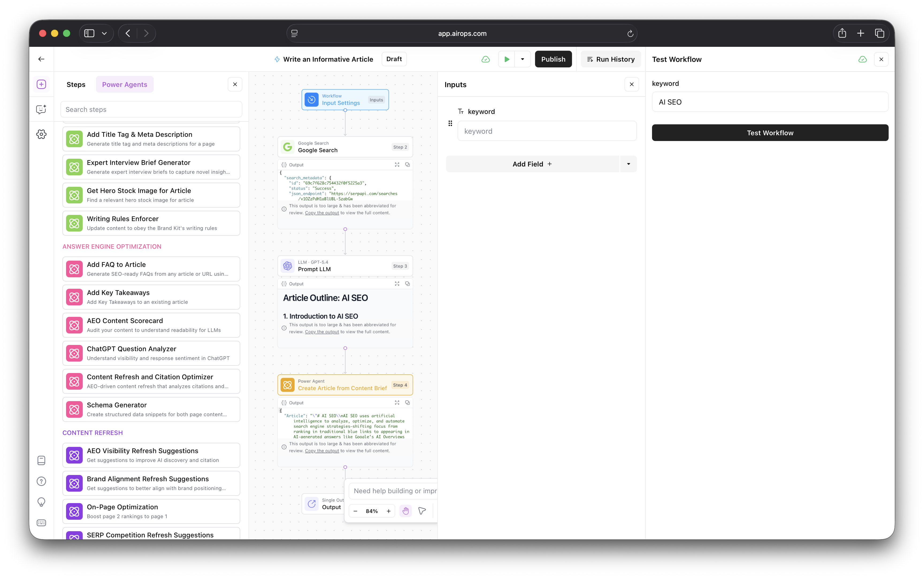
Task: Open the AI chat assistant sidebar icon
Action: 41,109
